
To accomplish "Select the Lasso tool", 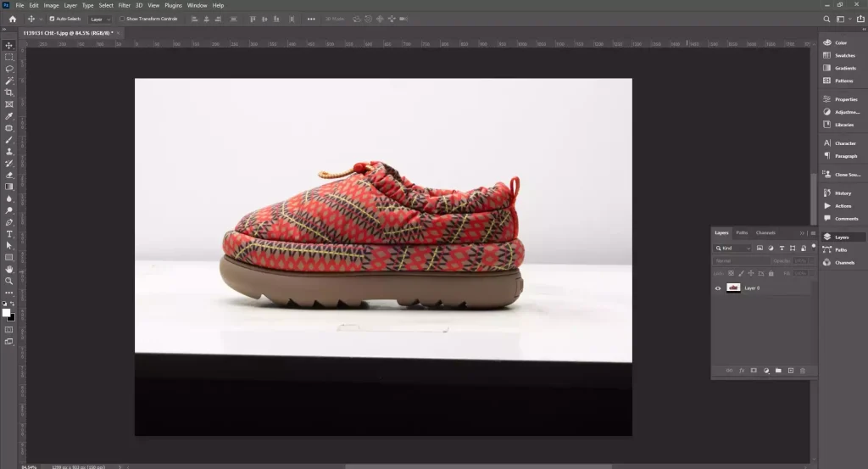I will coord(9,69).
